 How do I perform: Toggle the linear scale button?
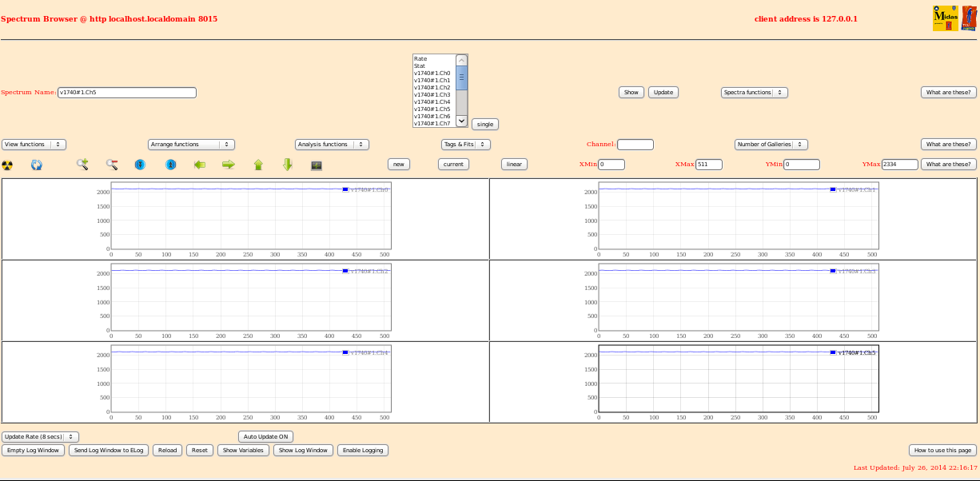(514, 165)
